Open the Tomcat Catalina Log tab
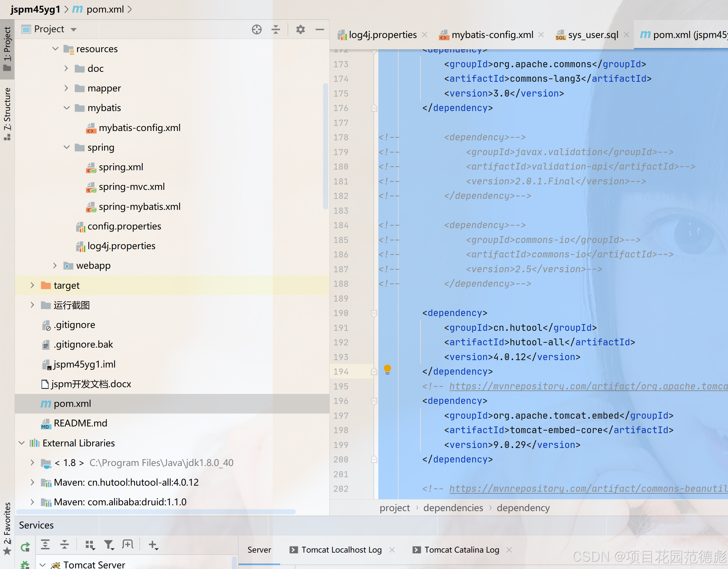 pyautogui.click(x=461, y=550)
